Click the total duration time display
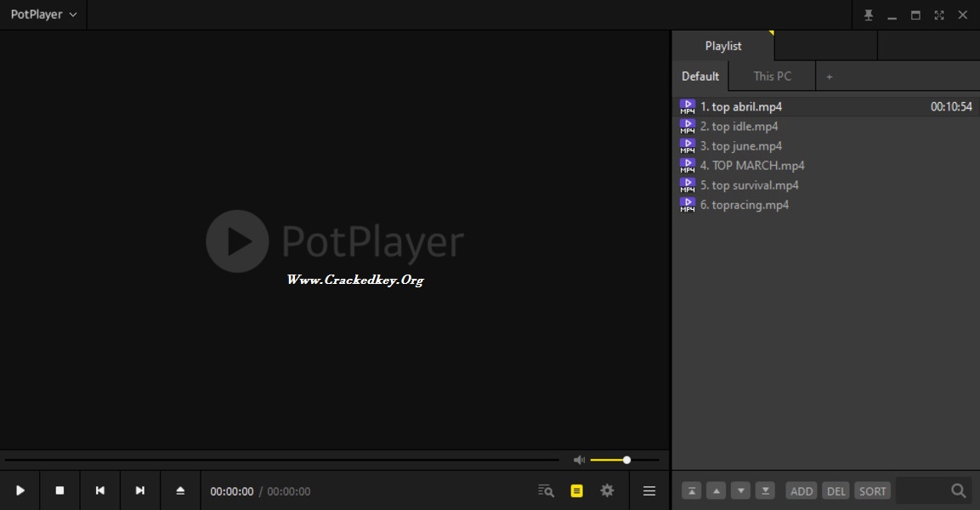This screenshot has width=980, height=510. [289, 491]
